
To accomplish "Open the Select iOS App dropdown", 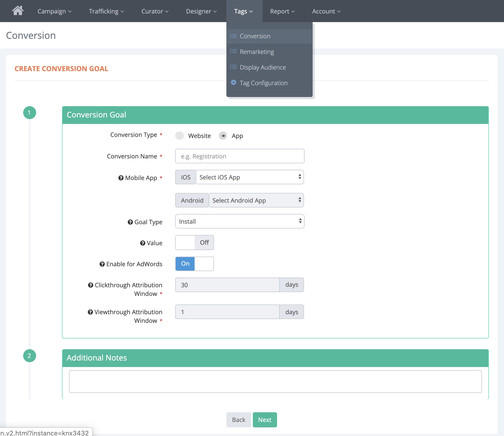I will pyautogui.click(x=250, y=177).
